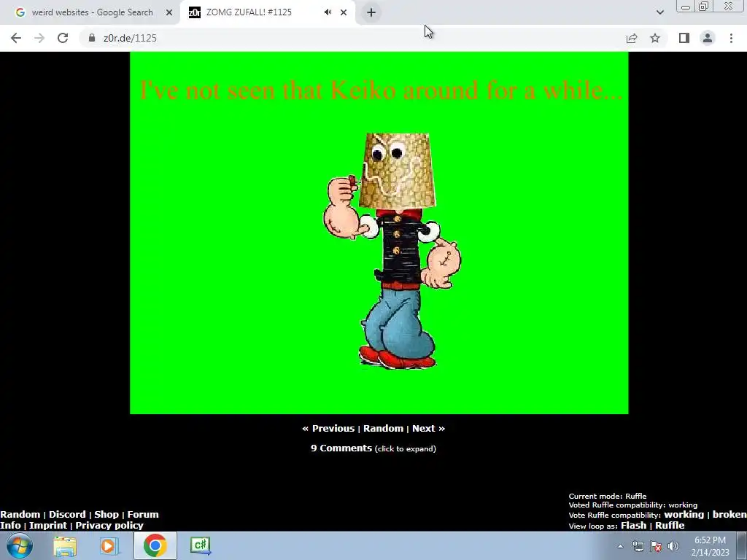Open a new browser tab
The width and height of the screenshot is (747, 560).
pyautogui.click(x=371, y=12)
